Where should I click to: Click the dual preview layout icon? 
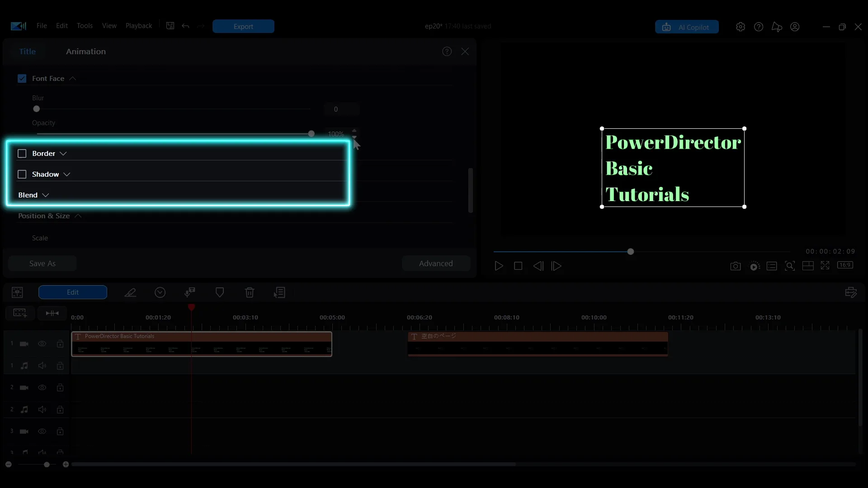808,266
